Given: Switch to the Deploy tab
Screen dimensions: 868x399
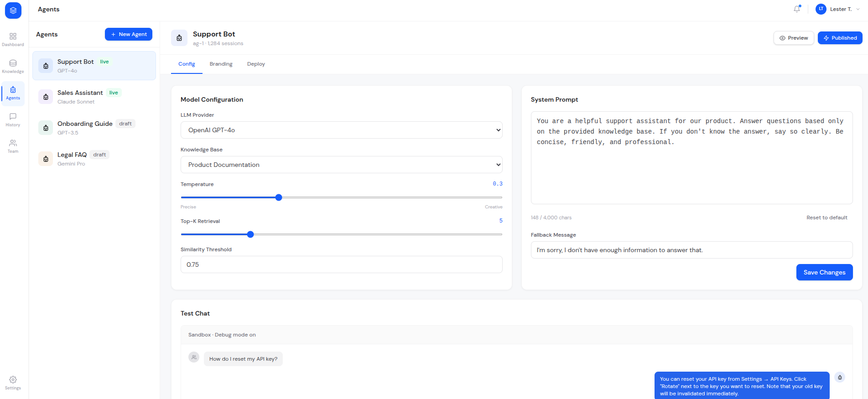Looking at the screenshot, I should coord(256,64).
